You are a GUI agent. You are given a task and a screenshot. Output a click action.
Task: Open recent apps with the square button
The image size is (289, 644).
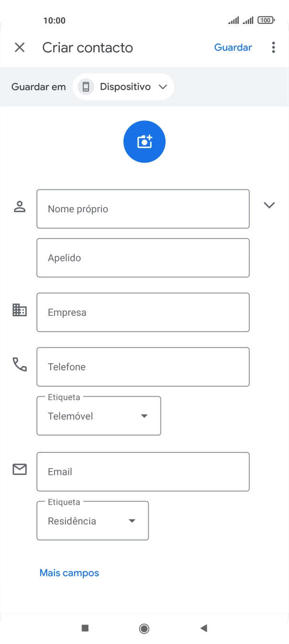tap(85, 628)
